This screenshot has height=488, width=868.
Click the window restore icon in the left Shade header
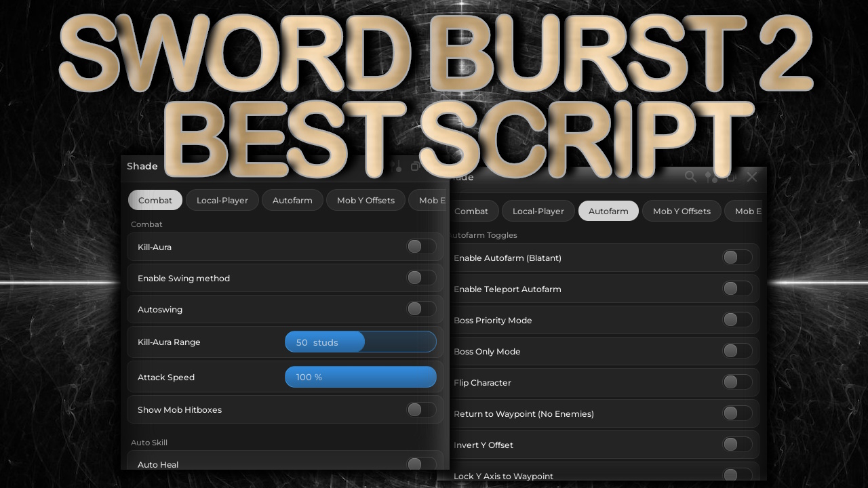click(416, 167)
